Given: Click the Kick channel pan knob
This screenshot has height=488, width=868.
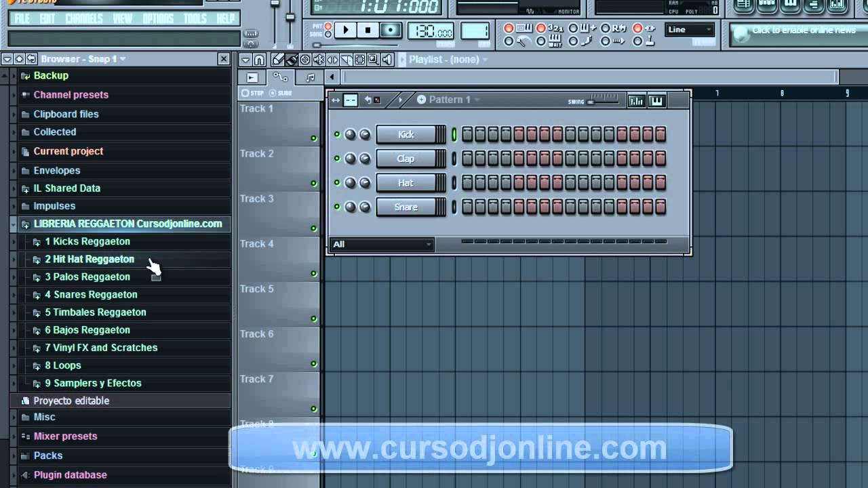Looking at the screenshot, I should coord(350,134).
